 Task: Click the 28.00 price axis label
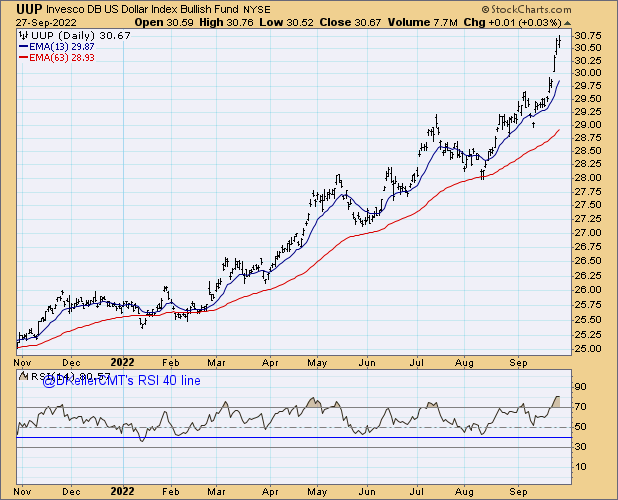coord(588,178)
